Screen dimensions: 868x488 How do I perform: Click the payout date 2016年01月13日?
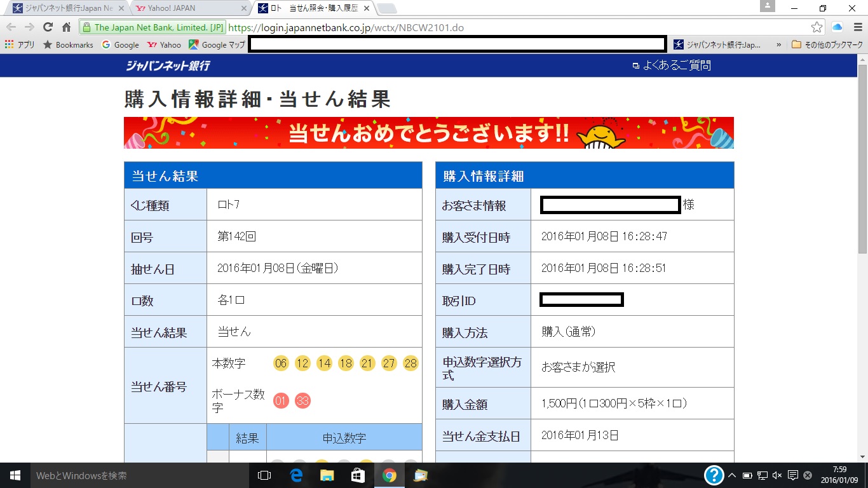pyautogui.click(x=580, y=435)
